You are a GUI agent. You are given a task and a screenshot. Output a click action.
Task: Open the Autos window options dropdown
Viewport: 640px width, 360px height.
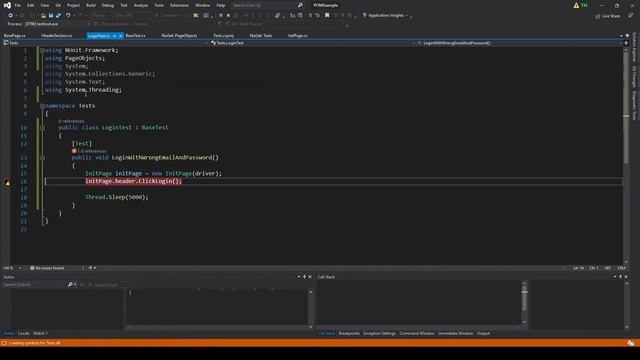point(299,277)
